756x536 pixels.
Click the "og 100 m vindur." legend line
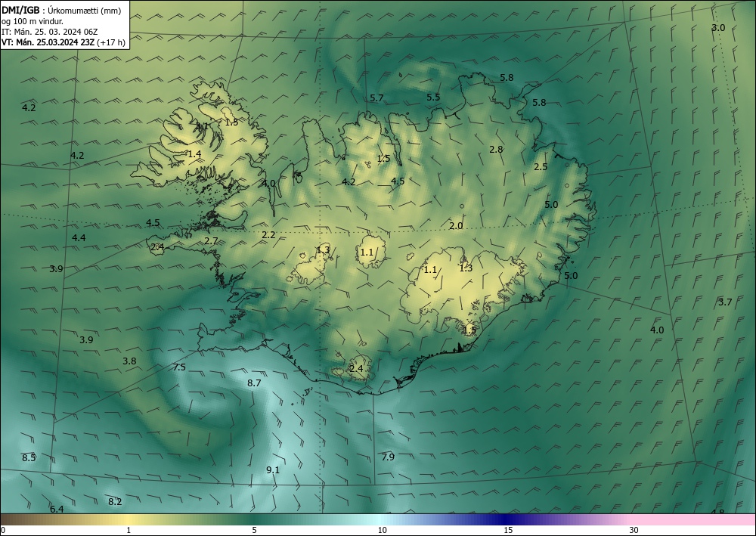pyautogui.click(x=33, y=20)
